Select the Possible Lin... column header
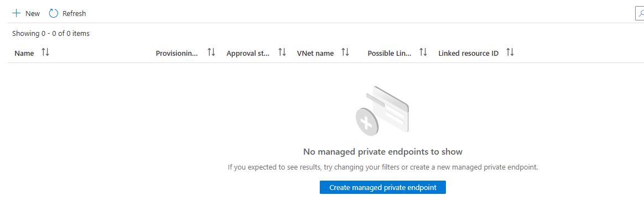Viewport: 644px width, 211px height. (x=389, y=53)
